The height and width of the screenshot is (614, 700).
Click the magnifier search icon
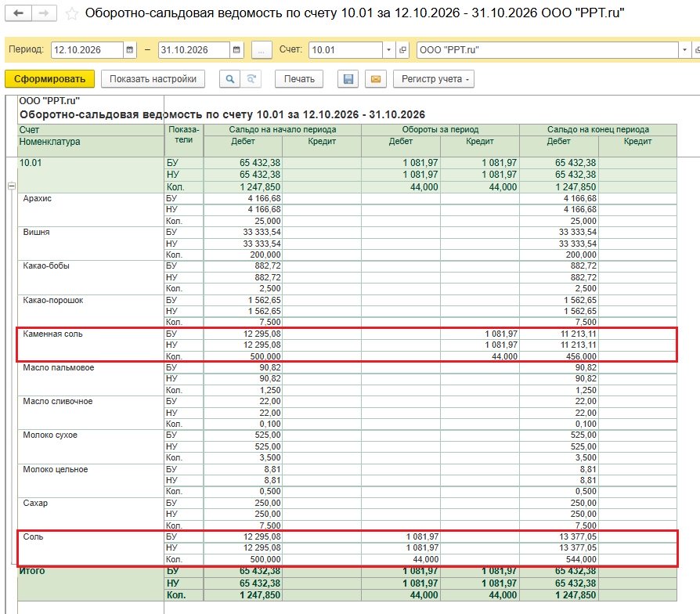[x=230, y=79]
